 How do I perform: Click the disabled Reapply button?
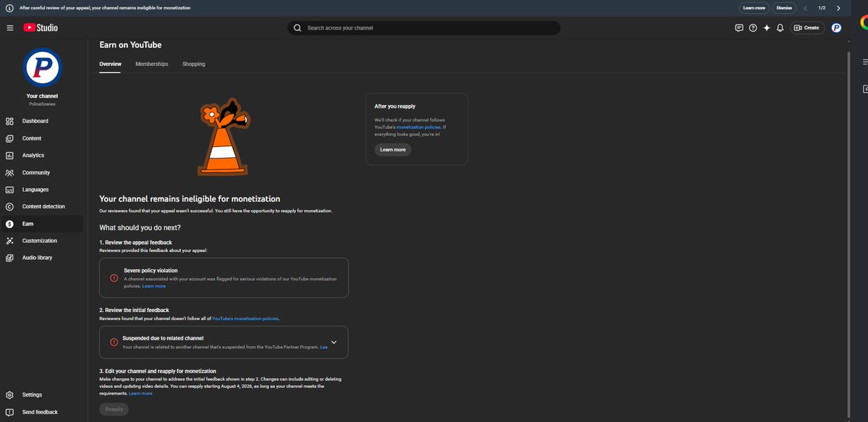(114, 409)
